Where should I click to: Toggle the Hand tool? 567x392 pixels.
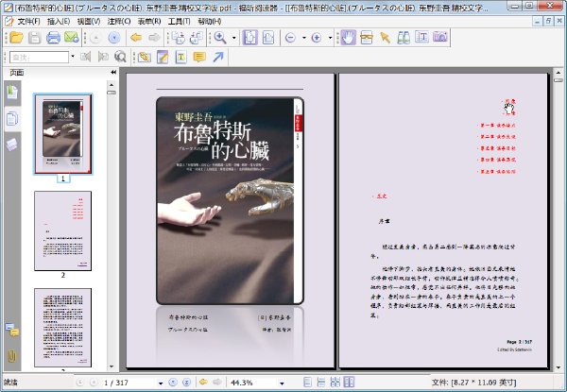pyautogui.click(x=348, y=38)
